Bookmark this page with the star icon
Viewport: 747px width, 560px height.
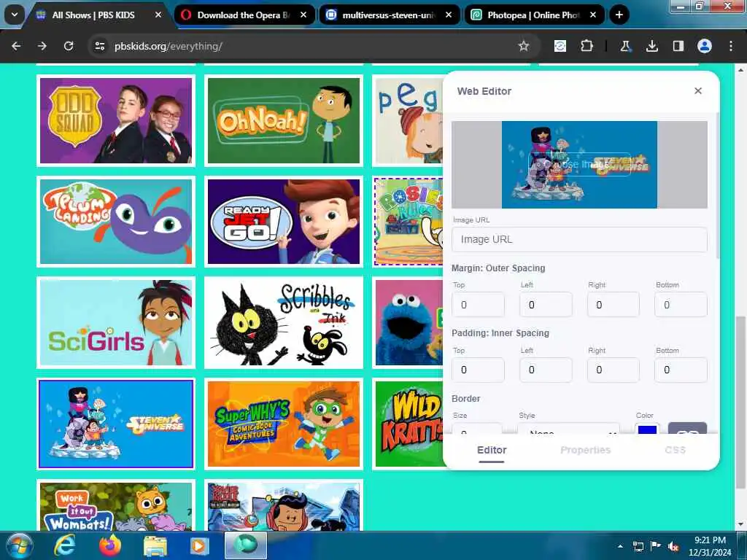pos(524,46)
